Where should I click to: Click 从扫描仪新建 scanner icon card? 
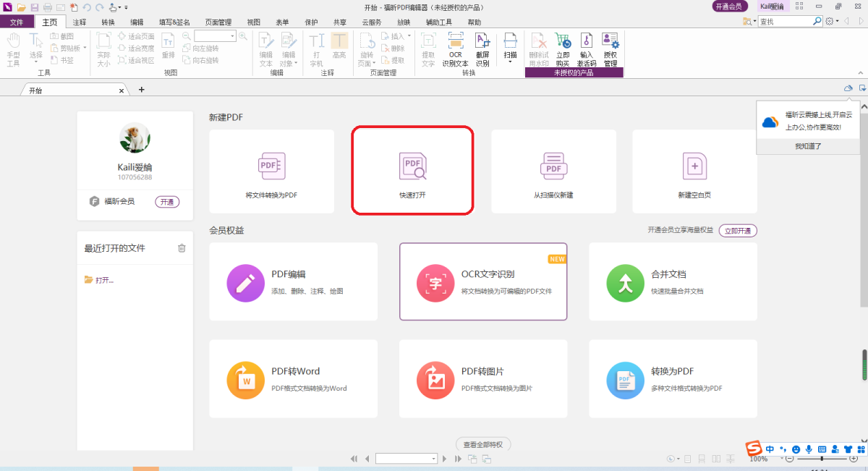click(553, 171)
